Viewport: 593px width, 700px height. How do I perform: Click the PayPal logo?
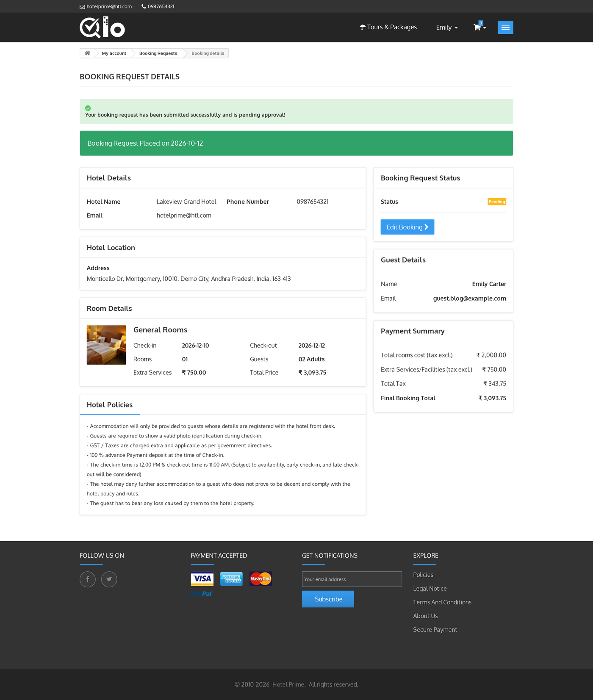pos(202,594)
